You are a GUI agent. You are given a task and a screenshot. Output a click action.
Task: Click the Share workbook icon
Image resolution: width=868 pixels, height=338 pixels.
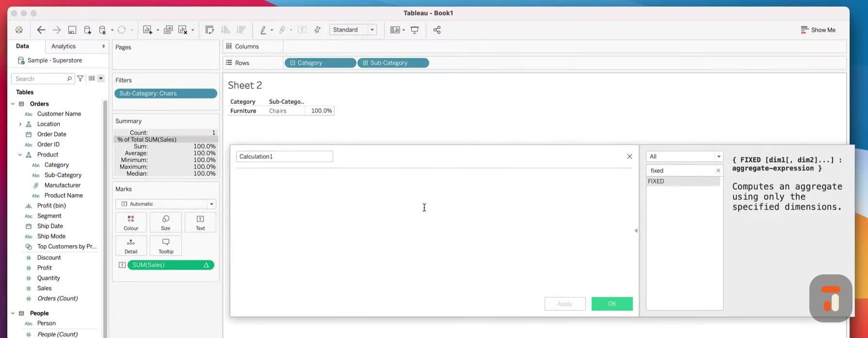click(x=437, y=30)
